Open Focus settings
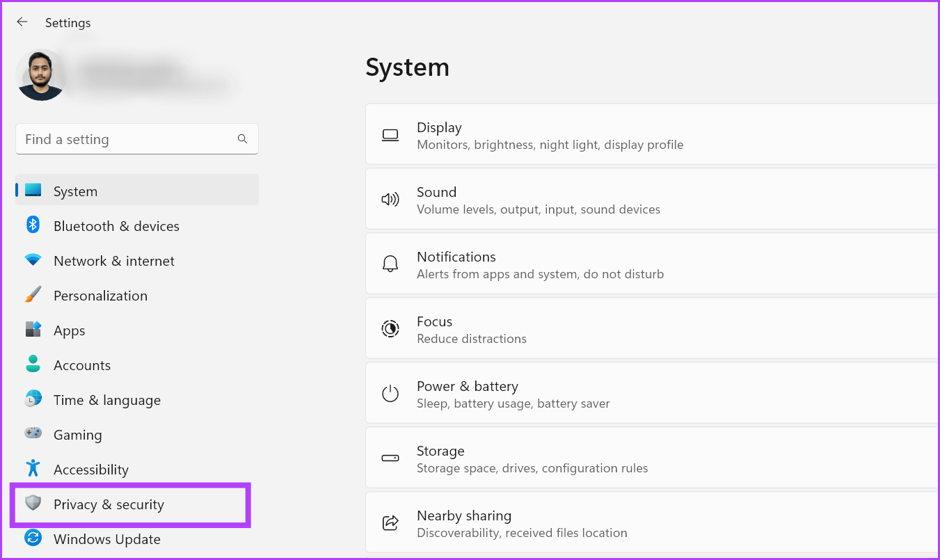 [652, 329]
